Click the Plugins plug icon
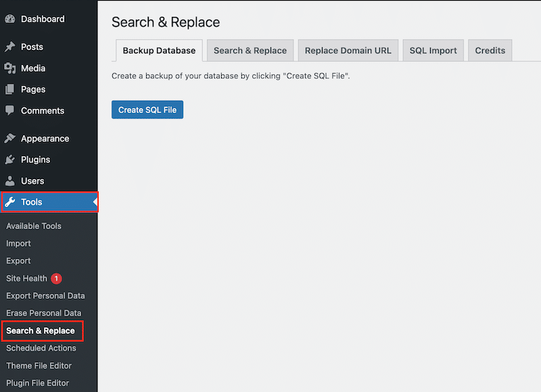Image resolution: width=541 pixels, height=392 pixels. [10, 160]
